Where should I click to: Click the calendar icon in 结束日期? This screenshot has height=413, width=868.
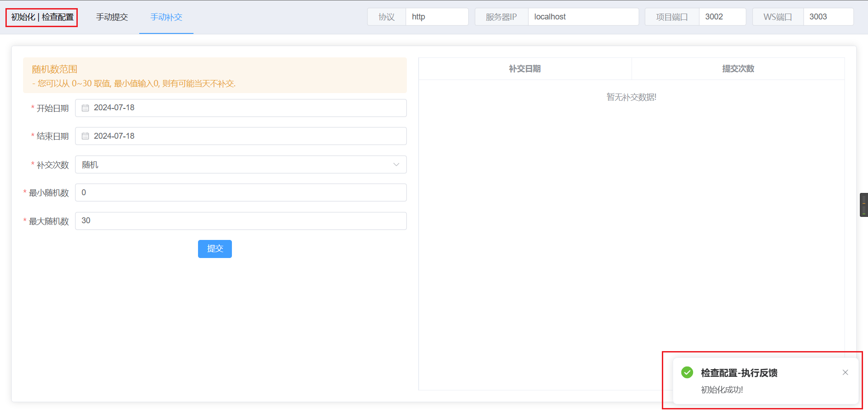pos(85,136)
